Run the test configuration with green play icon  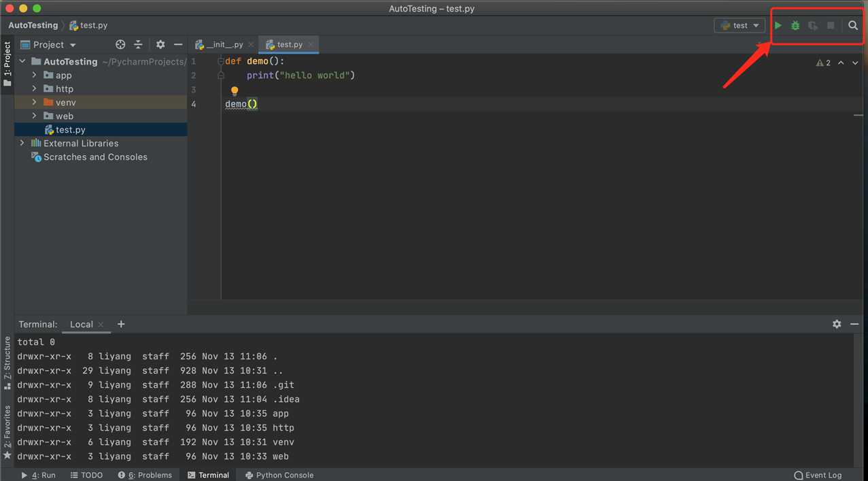click(x=778, y=25)
